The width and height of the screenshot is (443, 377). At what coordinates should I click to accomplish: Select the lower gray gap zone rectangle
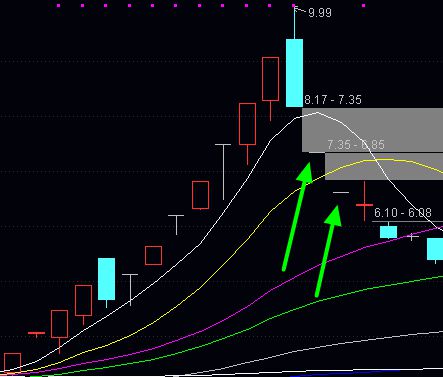click(384, 167)
